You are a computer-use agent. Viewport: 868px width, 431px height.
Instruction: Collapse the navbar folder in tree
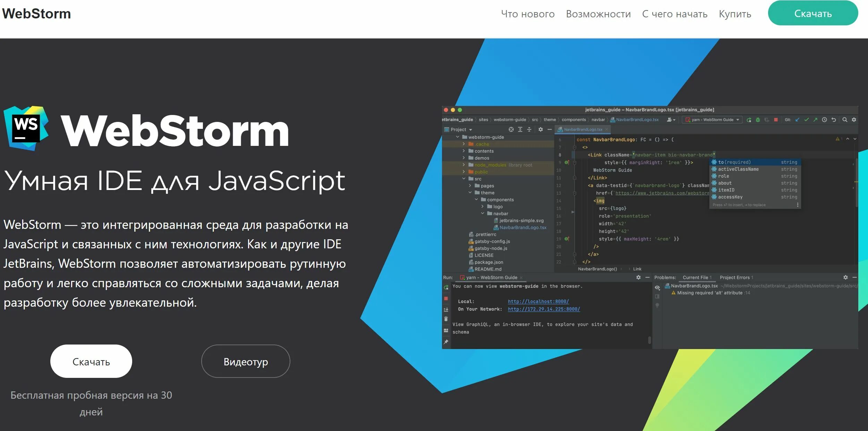coord(483,214)
